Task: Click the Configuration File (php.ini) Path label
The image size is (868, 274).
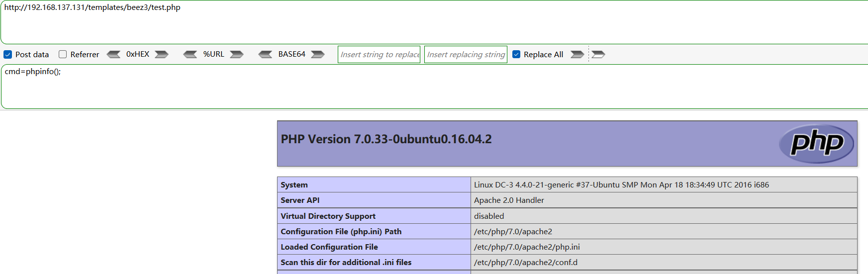Action: (341, 232)
